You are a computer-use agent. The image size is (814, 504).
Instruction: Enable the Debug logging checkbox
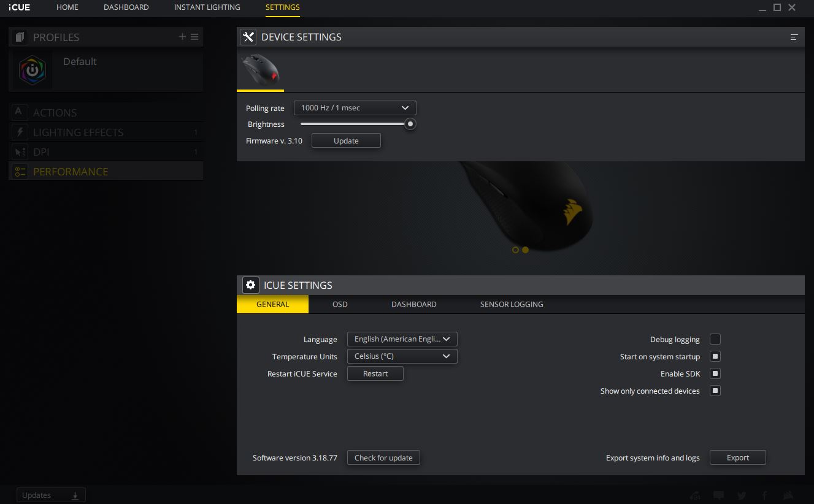pos(715,339)
